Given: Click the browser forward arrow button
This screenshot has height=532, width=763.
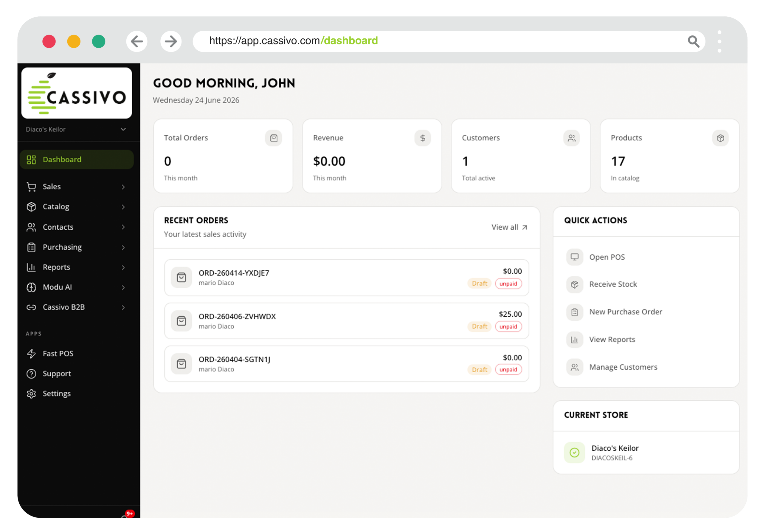Looking at the screenshot, I should [x=171, y=41].
